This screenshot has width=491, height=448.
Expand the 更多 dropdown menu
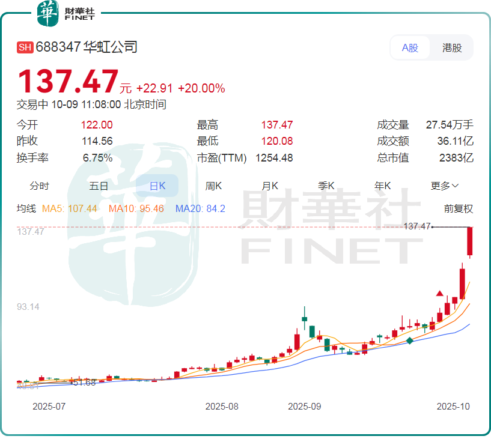[x=445, y=186]
